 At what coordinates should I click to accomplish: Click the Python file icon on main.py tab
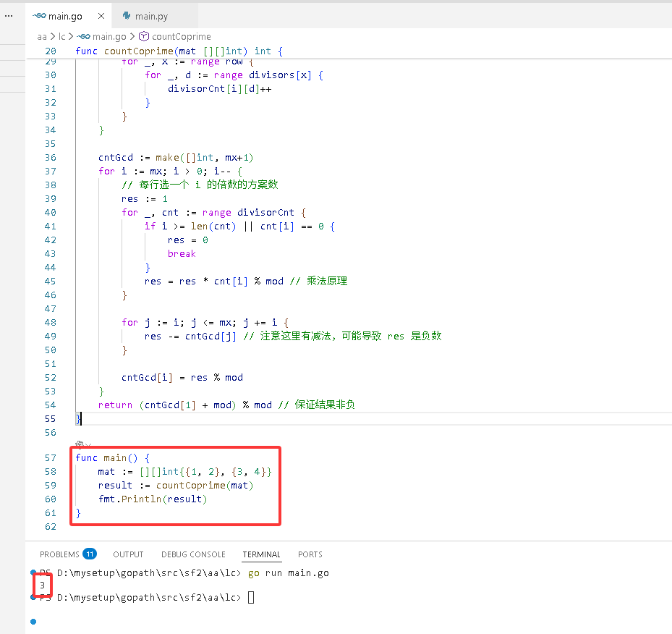point(127,16)
